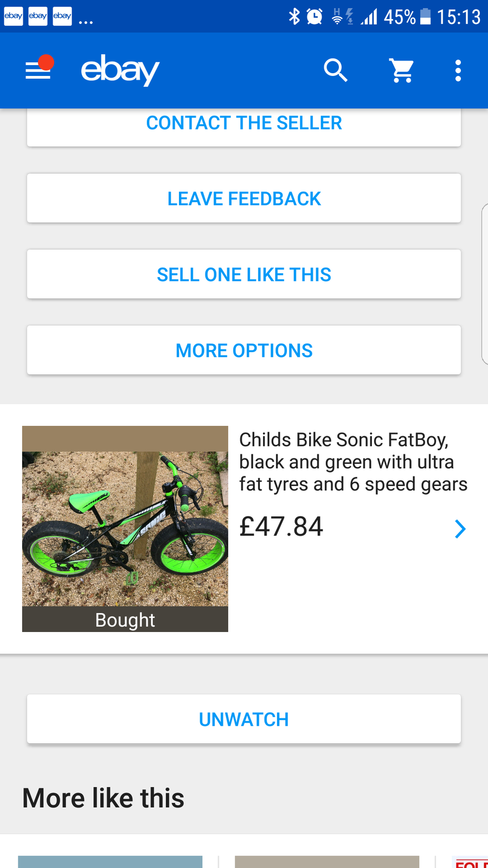Tap Sell One Like This
Screen dimensions: 488x868
click(244, 275)
